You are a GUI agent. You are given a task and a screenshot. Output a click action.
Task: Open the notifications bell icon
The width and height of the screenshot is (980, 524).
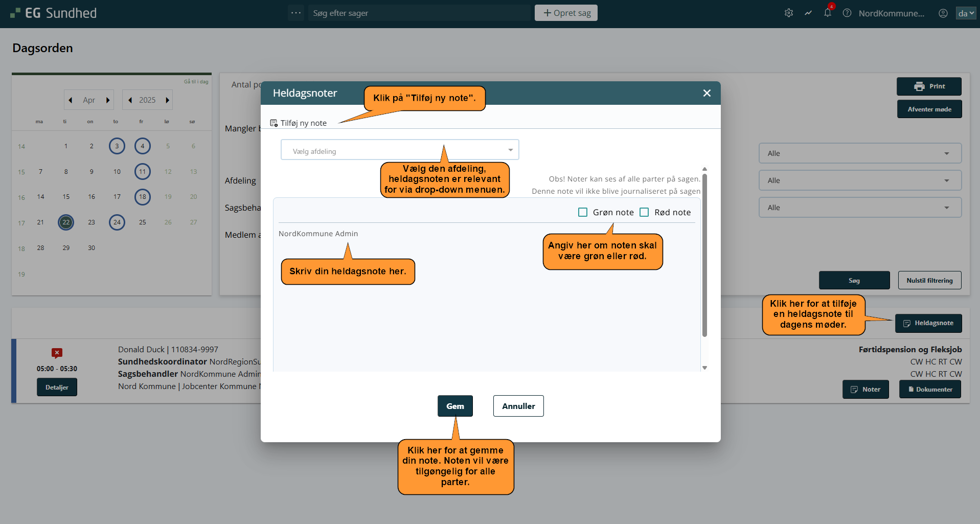tap(827, 13)
